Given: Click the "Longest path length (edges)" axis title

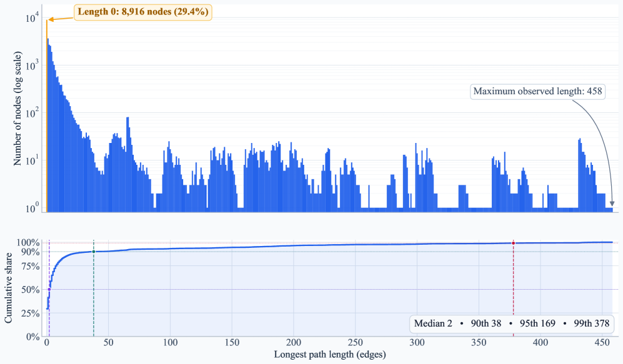Looking at the screenshot, I should pyautogui.click(x=330, y=354).
